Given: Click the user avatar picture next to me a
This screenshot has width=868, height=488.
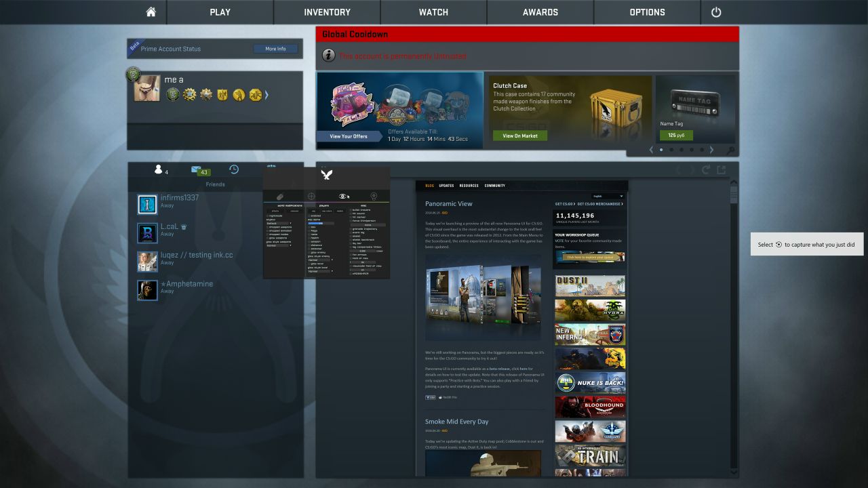Looking at the screenshot, I should [147, 88].
